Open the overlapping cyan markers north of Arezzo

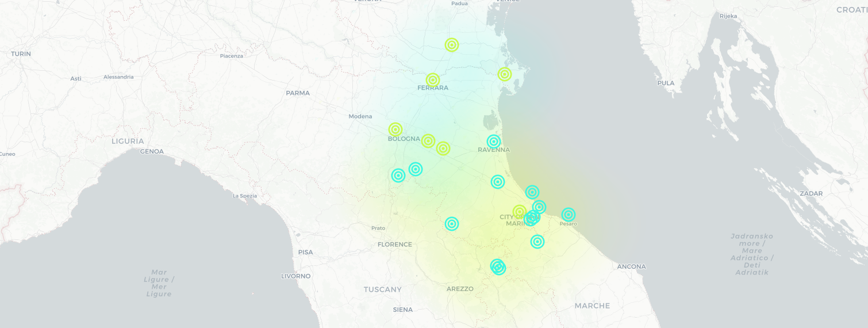click(x=498, y=267)
